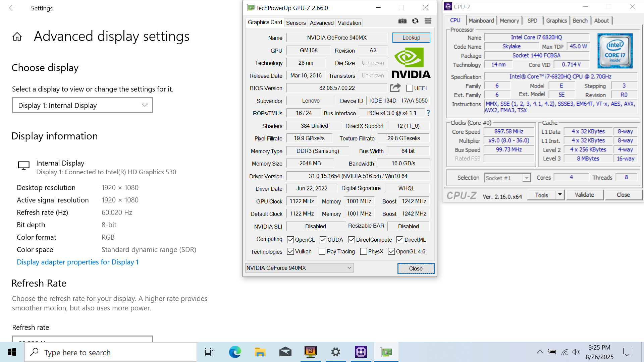Open the CPU-Z Bench tab
The width and height of the screenshot is (644, 362).
(x=580, y=20)
